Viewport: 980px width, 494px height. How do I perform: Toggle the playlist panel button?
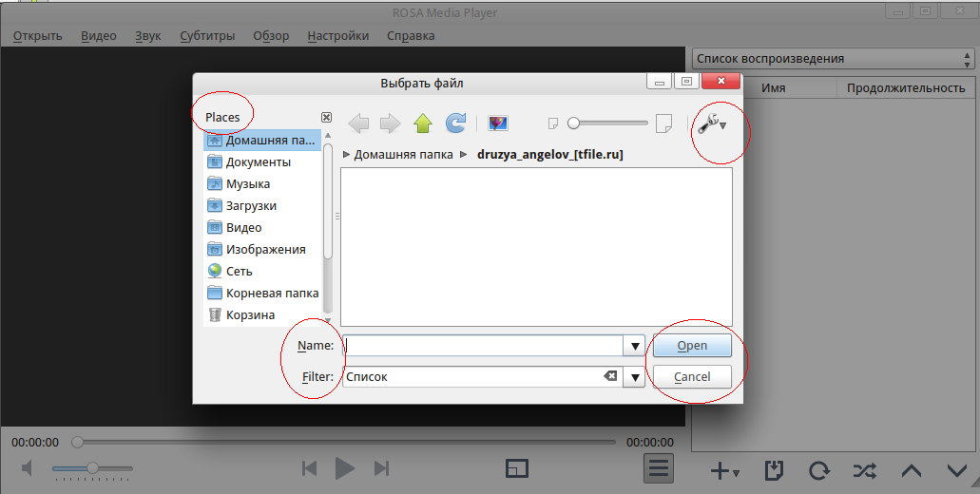point(659,467)
